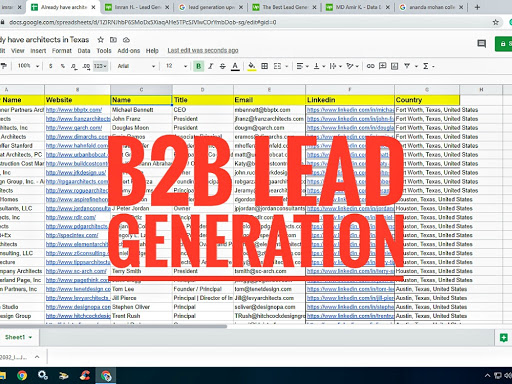Open the borders tool
This screenshot has height=384, width=512.
tap(265, 66)
